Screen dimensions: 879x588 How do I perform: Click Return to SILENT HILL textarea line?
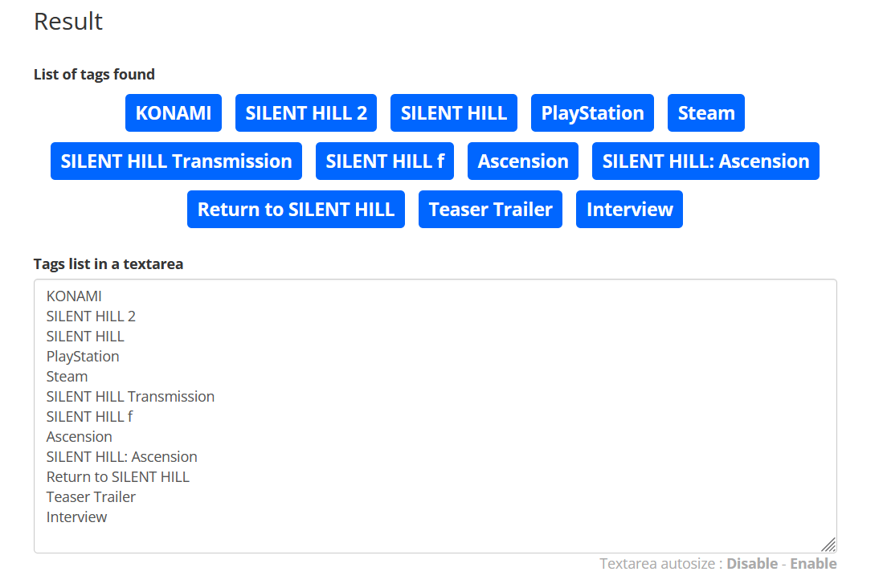[x=118, y=477]
